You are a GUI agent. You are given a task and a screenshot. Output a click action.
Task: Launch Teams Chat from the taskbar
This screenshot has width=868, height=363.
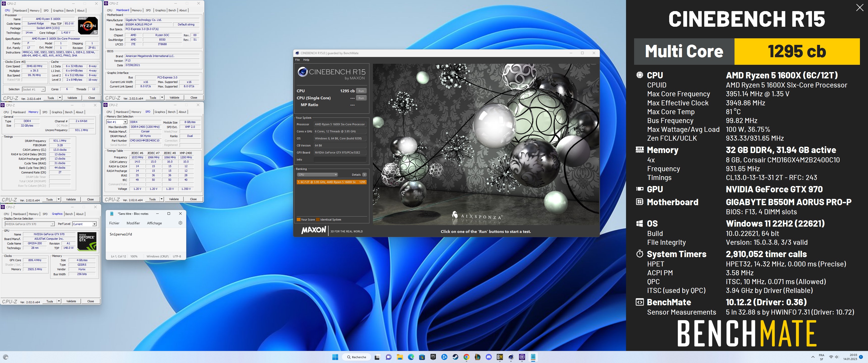click(x=389, y=357)
